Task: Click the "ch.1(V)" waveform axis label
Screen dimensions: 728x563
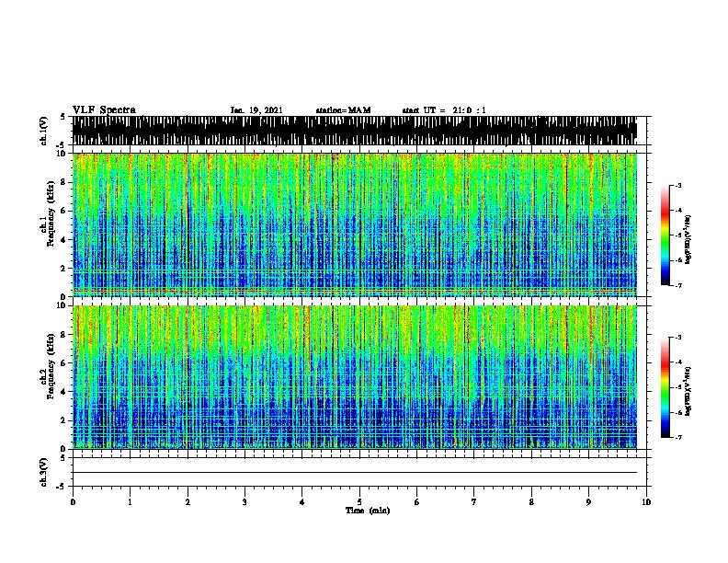Action: [43, 131]
